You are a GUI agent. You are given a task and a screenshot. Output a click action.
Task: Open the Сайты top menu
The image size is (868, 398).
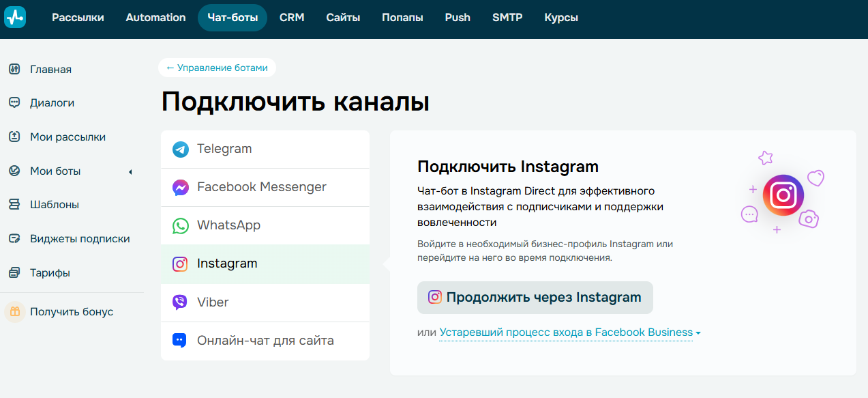pyautogui.click(x=343, y=18)
